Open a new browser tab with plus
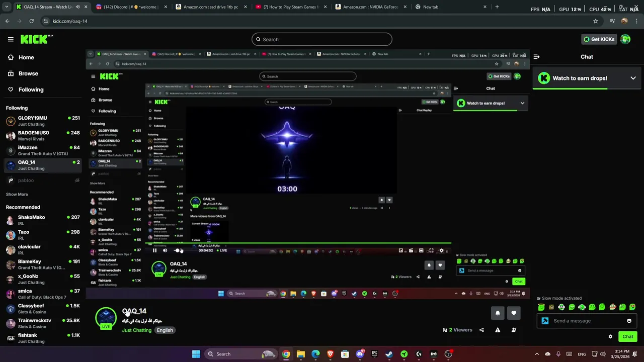The height and width of the screenshot is (362, 644). [497, 7]
